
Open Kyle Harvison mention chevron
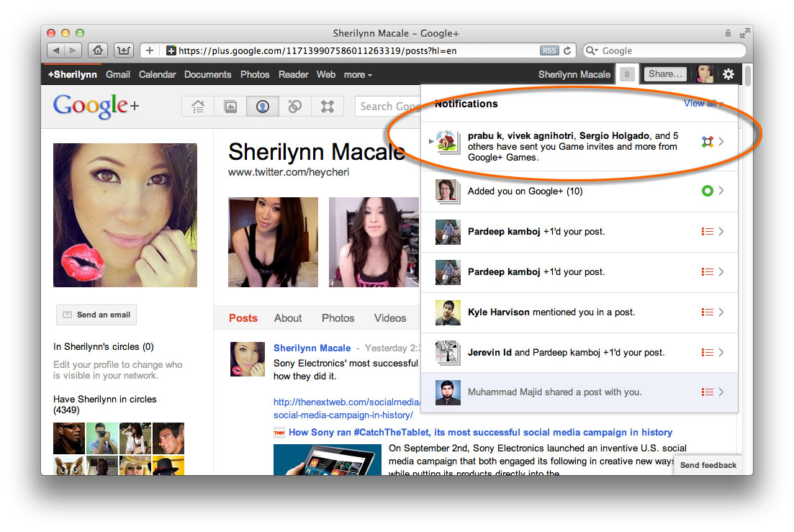pos(721,312)
